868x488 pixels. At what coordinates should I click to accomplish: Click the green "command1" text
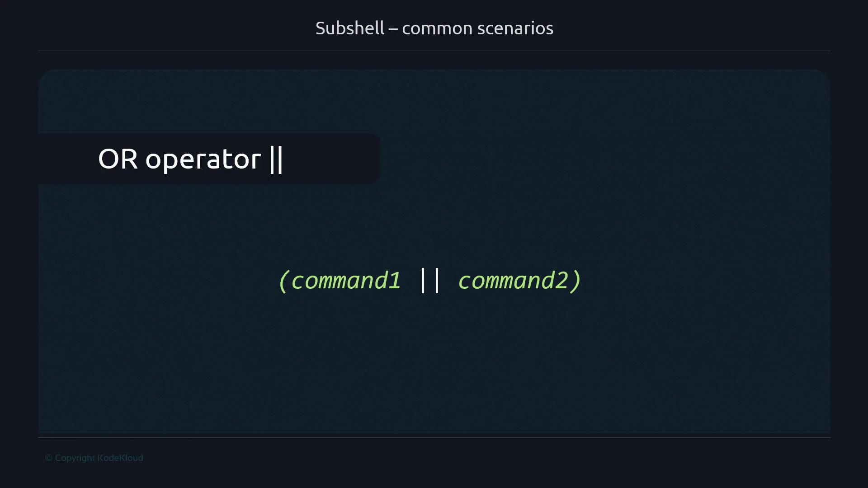click(346, 281)
